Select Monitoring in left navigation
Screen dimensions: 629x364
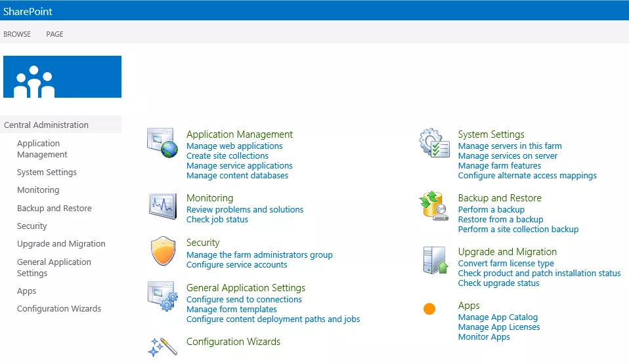click(38, 190)
